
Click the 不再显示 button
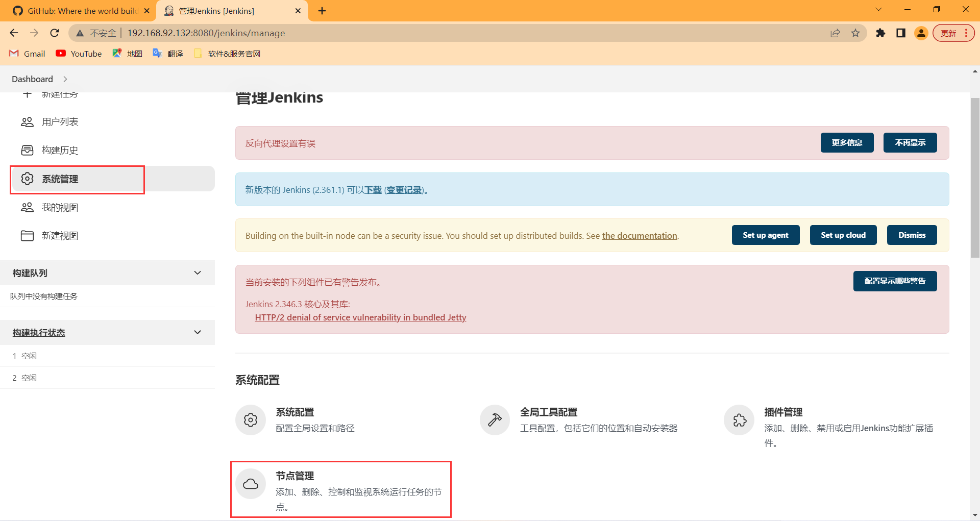tap(910, 143)
